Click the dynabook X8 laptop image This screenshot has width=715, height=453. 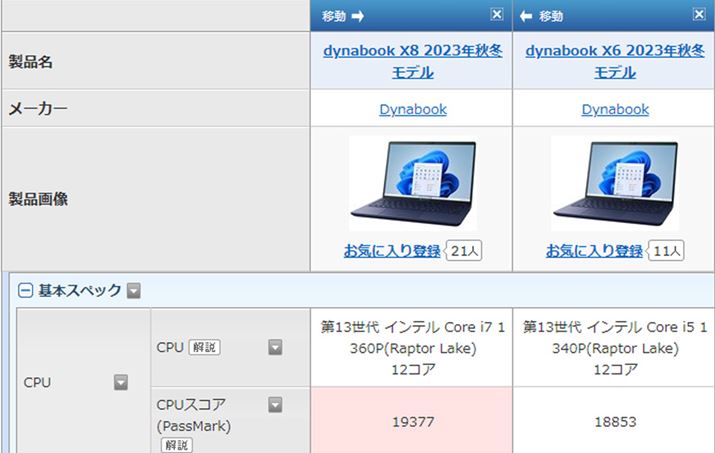point(413,184)
